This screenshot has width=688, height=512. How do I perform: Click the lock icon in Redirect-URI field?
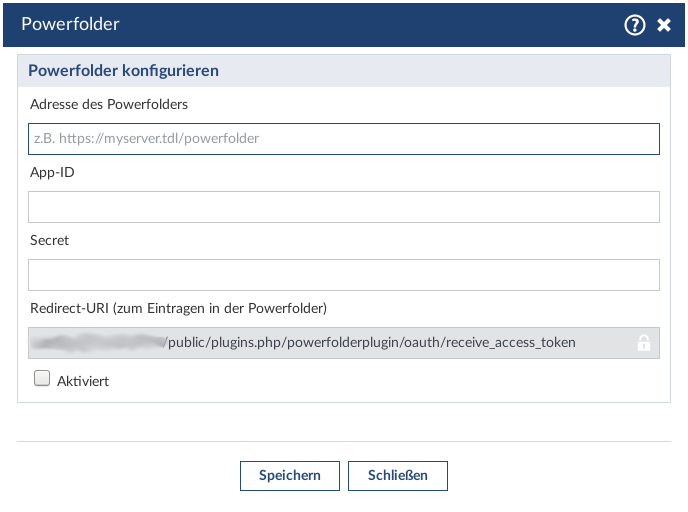(644, 343)
